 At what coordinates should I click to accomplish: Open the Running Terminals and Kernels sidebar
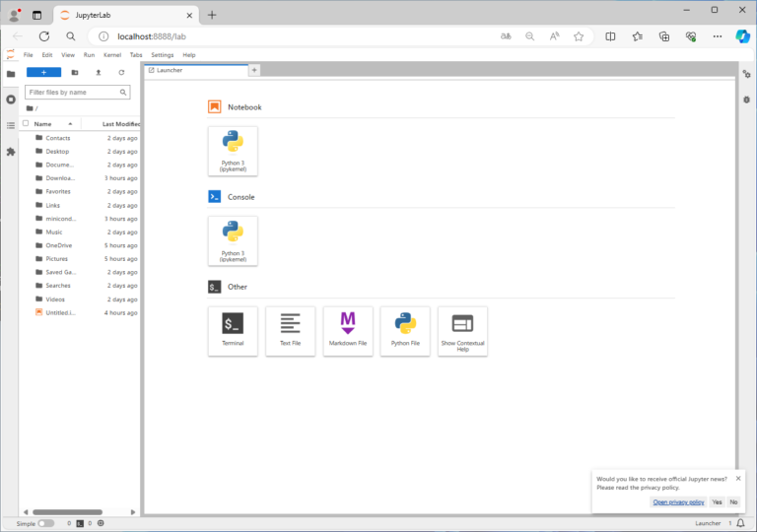coord(11,100)
